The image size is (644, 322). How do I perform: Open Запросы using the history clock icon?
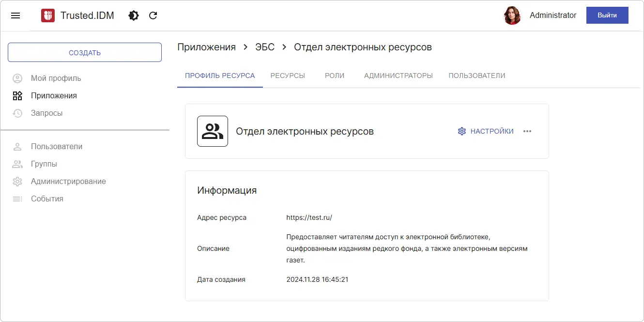[17, 113]
